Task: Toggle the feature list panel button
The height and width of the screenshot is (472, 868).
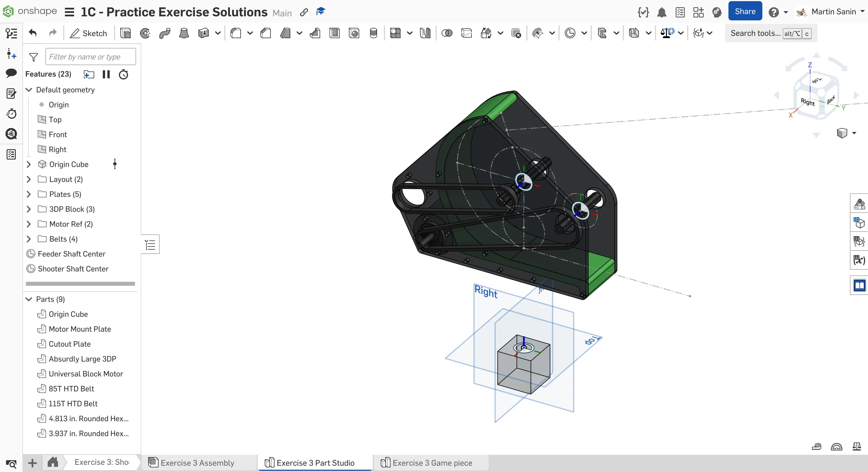Action: [150, 245]
